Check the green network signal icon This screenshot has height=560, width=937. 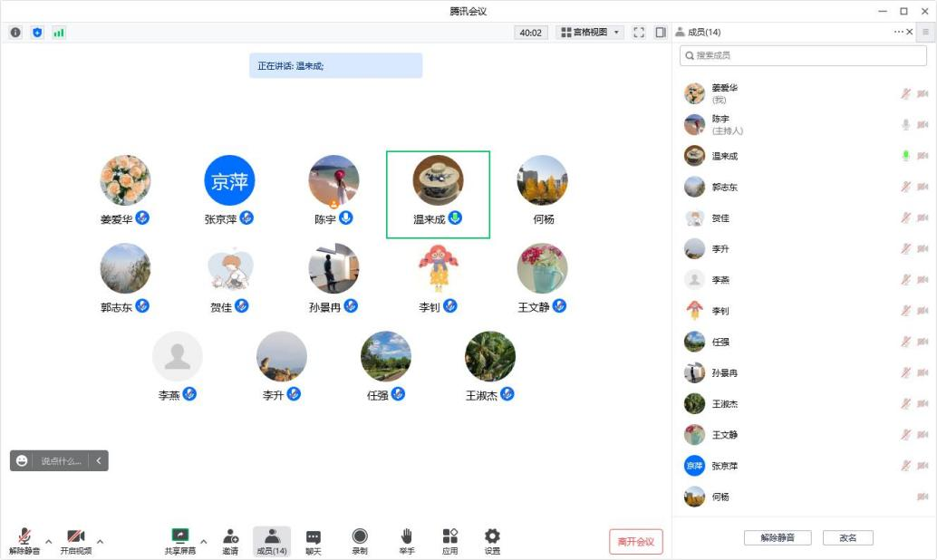[x=59, y=33]
